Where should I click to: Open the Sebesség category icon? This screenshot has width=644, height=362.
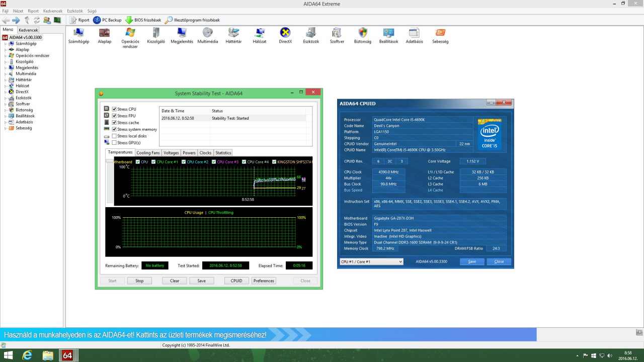point(440,36)
